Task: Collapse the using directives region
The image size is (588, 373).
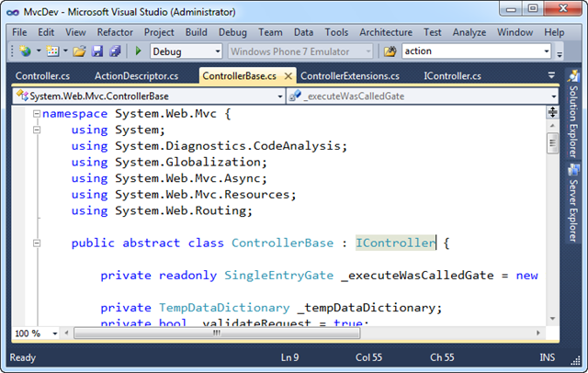Action: pos(37,130)
